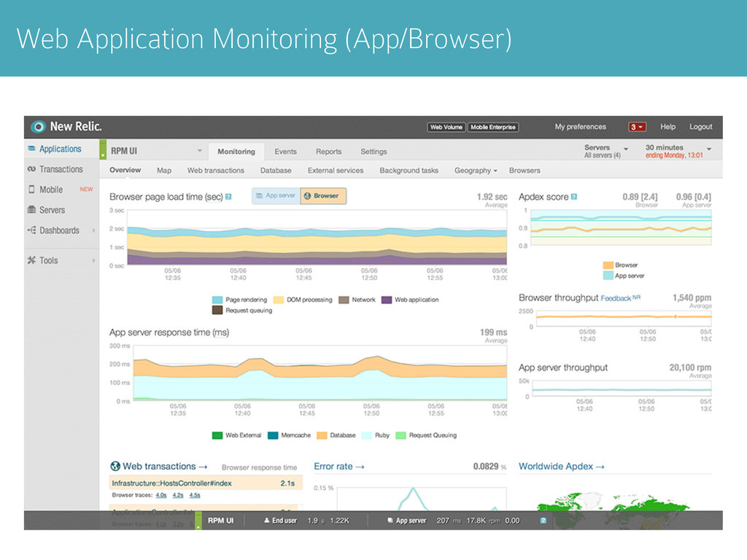Open the red alerts count badge

click(x=637, y=127)
